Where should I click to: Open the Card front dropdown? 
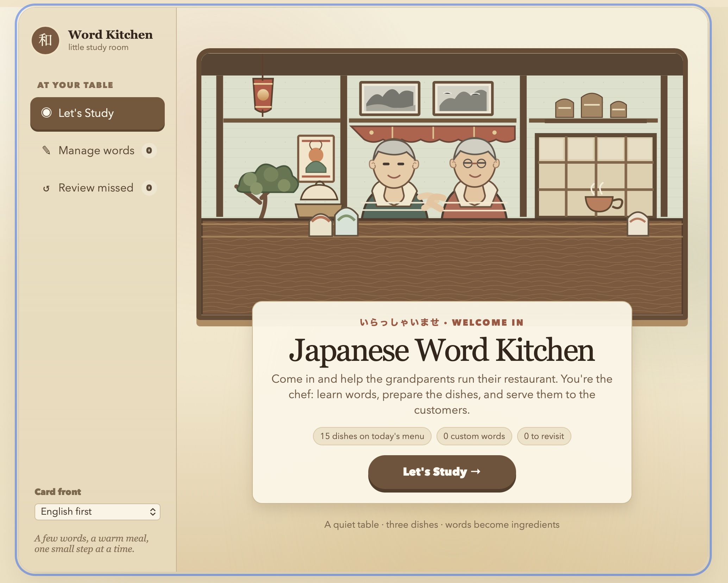tap(98, 512)
